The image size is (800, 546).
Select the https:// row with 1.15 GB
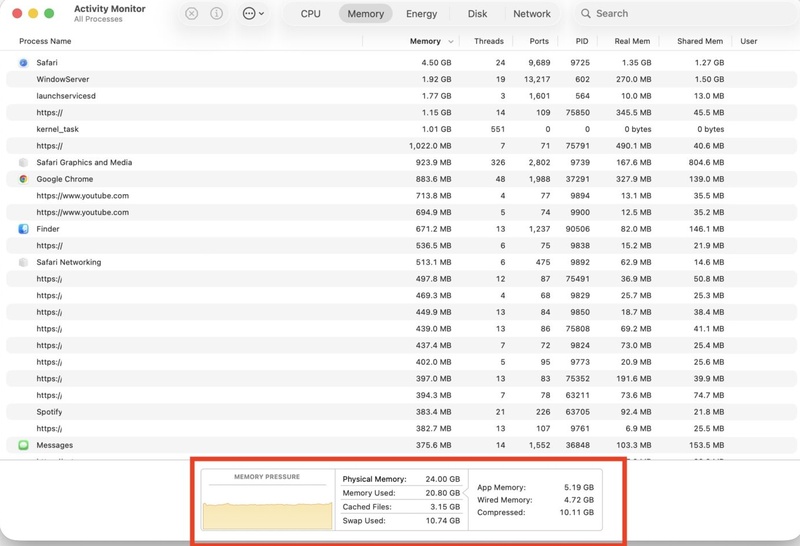coord(401,112)
